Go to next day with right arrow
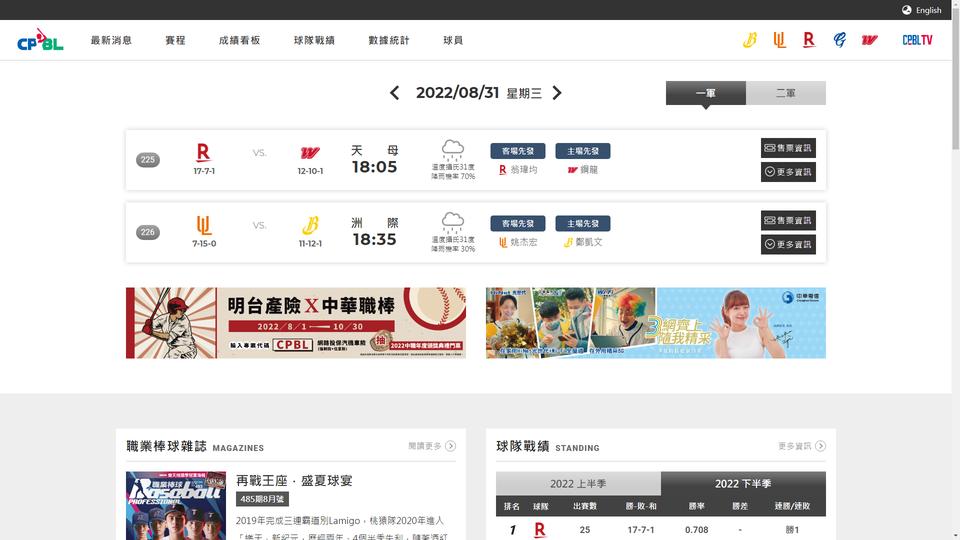Image resolution: width=960 pixels, height=540 pixels. coord(557,93)
